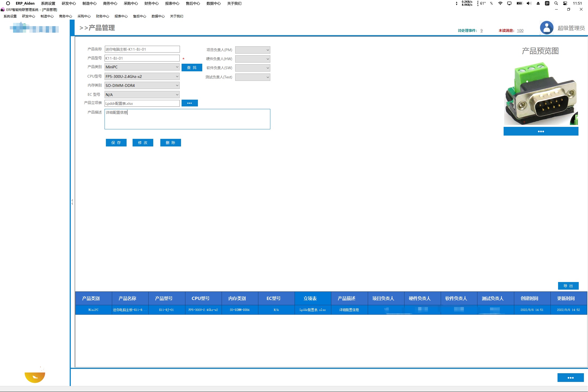Open the 研发中心 menu in app menu bar
The image size is (588, 392).
point(29,16)
